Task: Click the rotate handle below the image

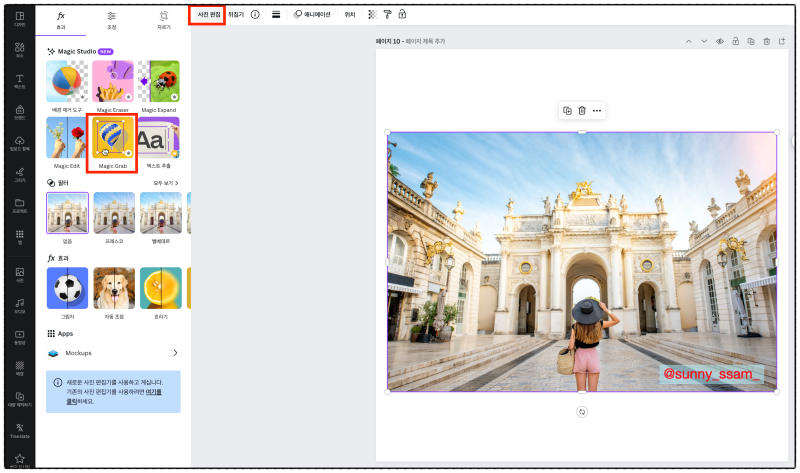Action: pyautogui.click(x=582, y=412)
